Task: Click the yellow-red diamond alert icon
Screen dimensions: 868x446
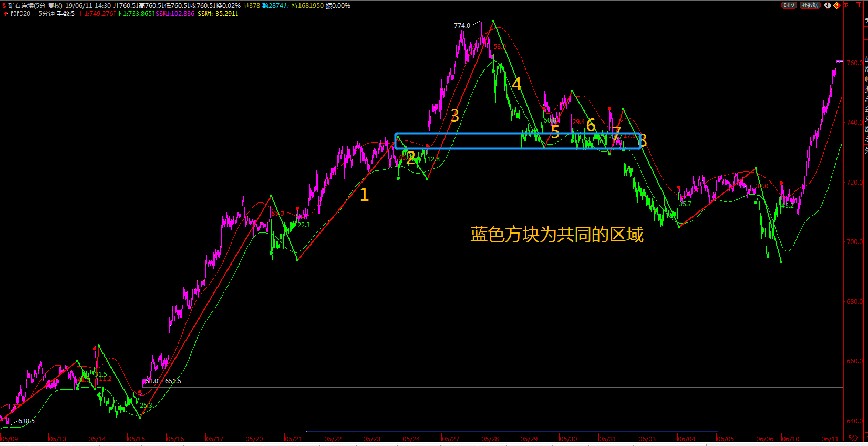Action: click(x=837, y=5)
